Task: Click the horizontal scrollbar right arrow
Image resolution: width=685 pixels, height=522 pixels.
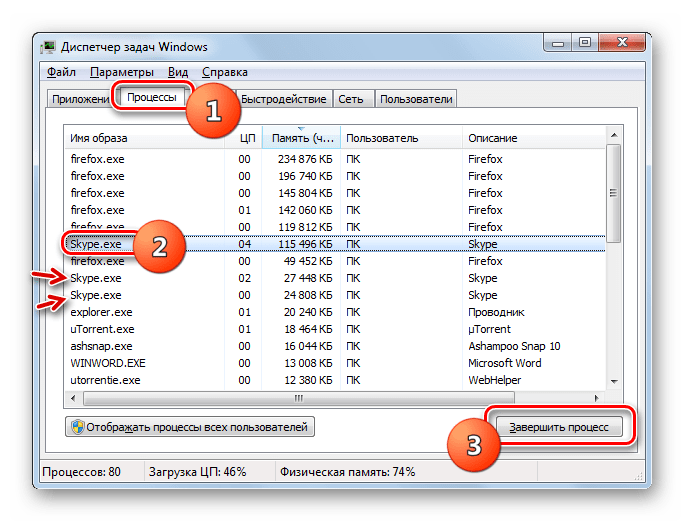Action: [597, 398]
